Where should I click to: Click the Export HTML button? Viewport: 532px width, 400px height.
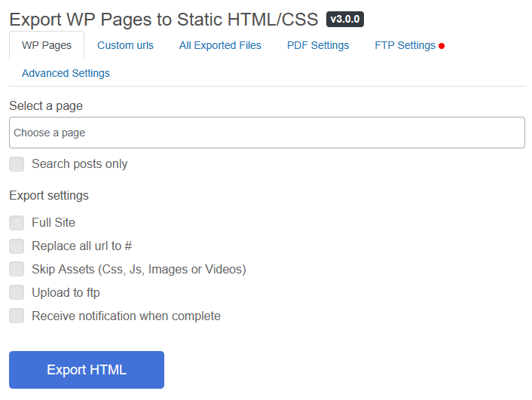pyautogui.click(x=87, y=370)
